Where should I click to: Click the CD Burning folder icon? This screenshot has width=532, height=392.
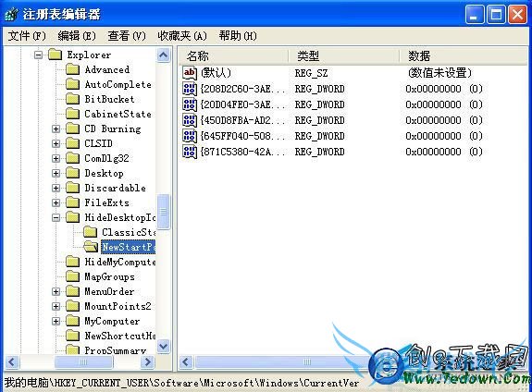pyautogui.click(x=72, y=129)
